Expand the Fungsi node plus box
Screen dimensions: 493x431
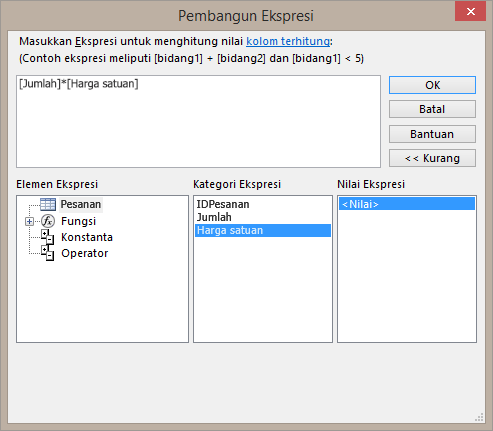coord(29,221)
